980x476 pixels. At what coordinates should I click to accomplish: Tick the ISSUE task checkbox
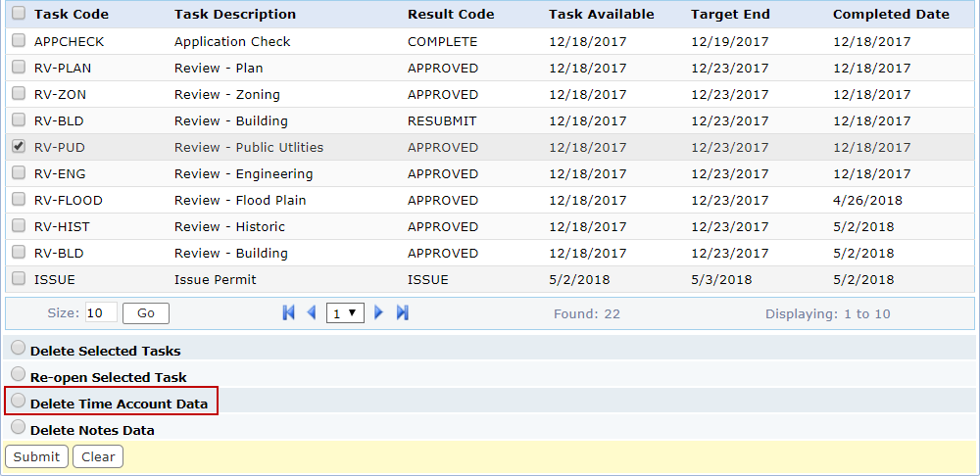tap(19, 278)
